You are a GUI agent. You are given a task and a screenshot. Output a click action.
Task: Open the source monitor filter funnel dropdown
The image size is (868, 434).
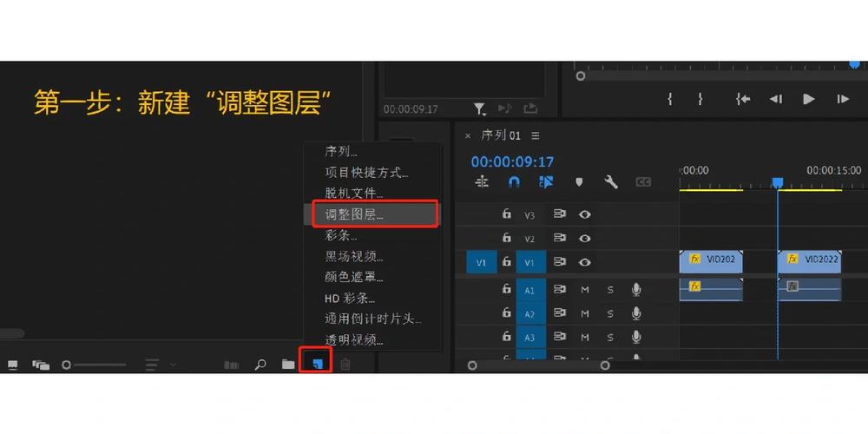coord(479,108)
